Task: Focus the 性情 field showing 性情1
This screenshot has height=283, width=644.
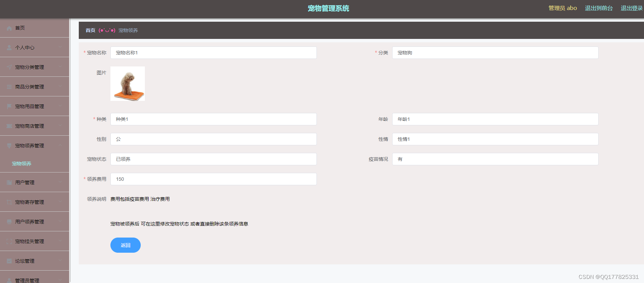Action: click(495, 139)
